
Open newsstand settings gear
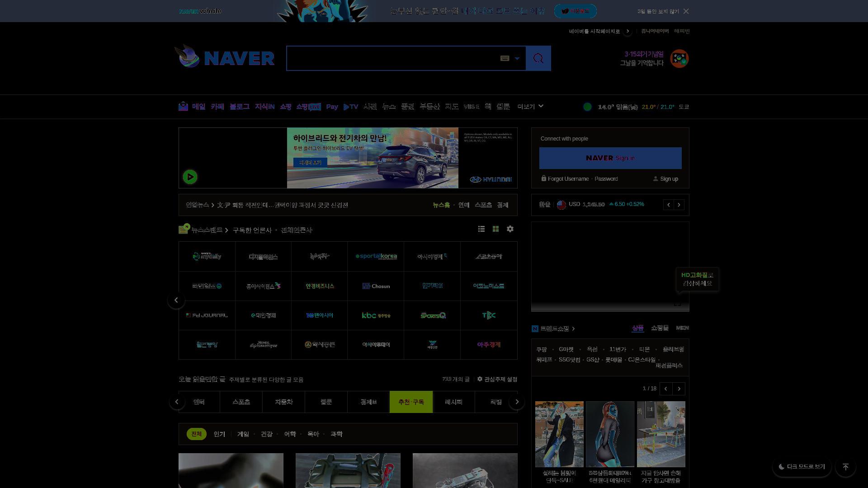510,229
